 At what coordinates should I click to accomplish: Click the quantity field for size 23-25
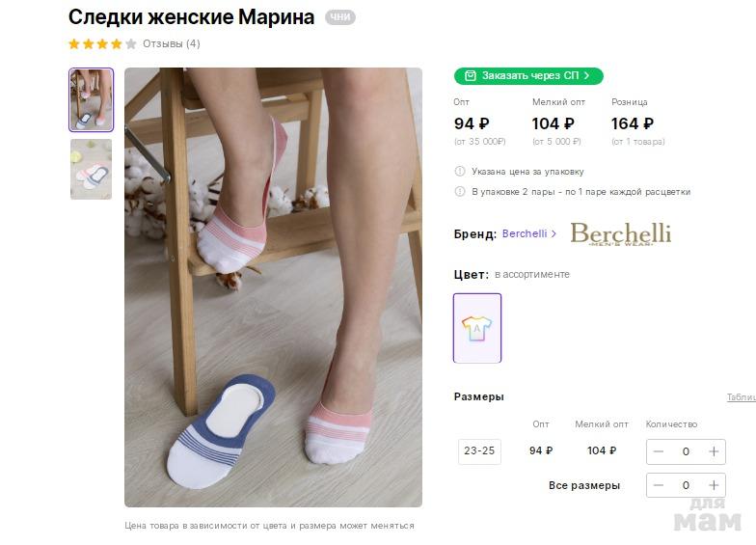[686, 451]
